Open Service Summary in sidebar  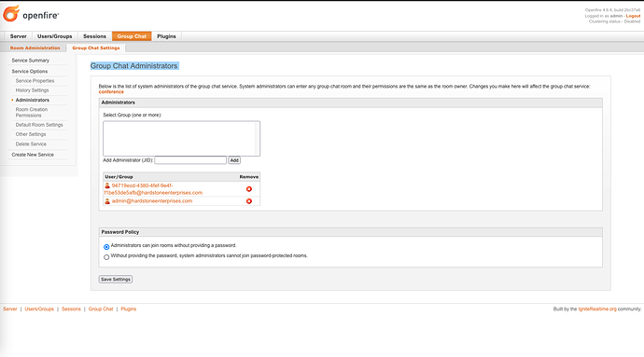[x=31, y=61]
